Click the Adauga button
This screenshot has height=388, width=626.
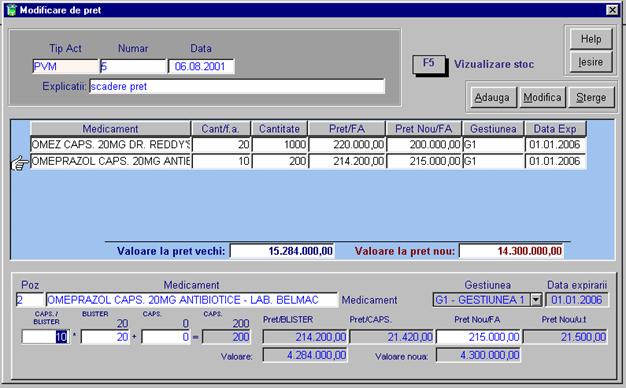click(x=492, y=97)
